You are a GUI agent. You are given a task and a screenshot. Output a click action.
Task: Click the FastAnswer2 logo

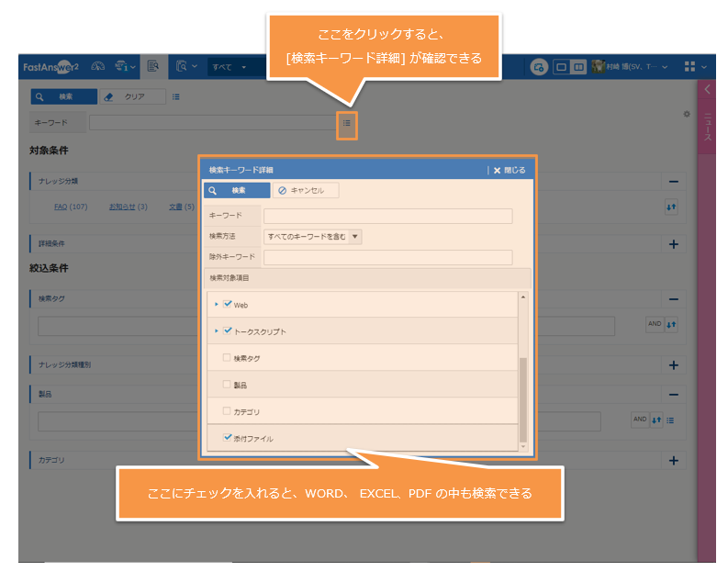click(x=50, y=67)
